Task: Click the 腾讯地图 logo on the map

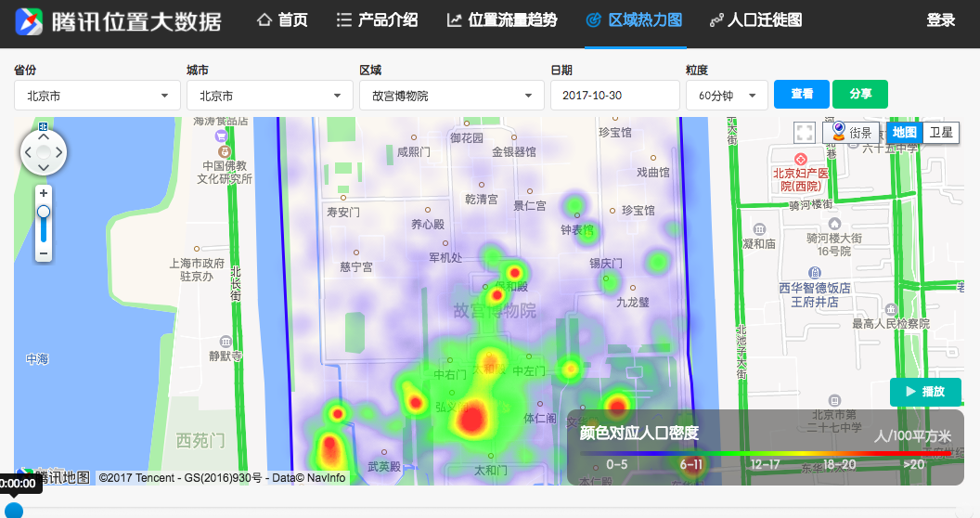Action: click(x=54, y=477)
